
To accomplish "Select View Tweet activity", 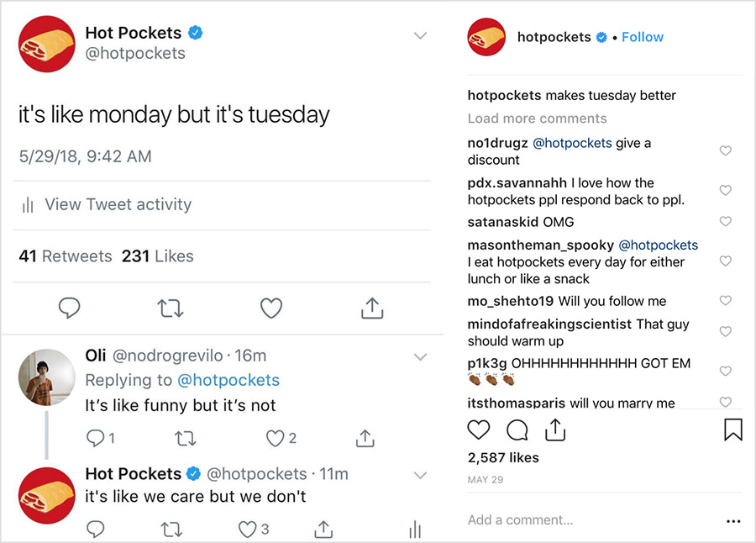I will coord(118,204).
